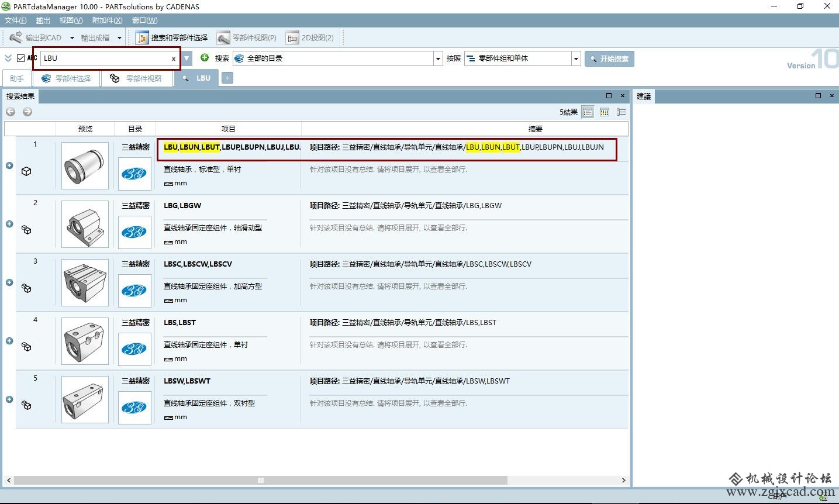Click assembly cubes icon in row 5

pos(26,405)
